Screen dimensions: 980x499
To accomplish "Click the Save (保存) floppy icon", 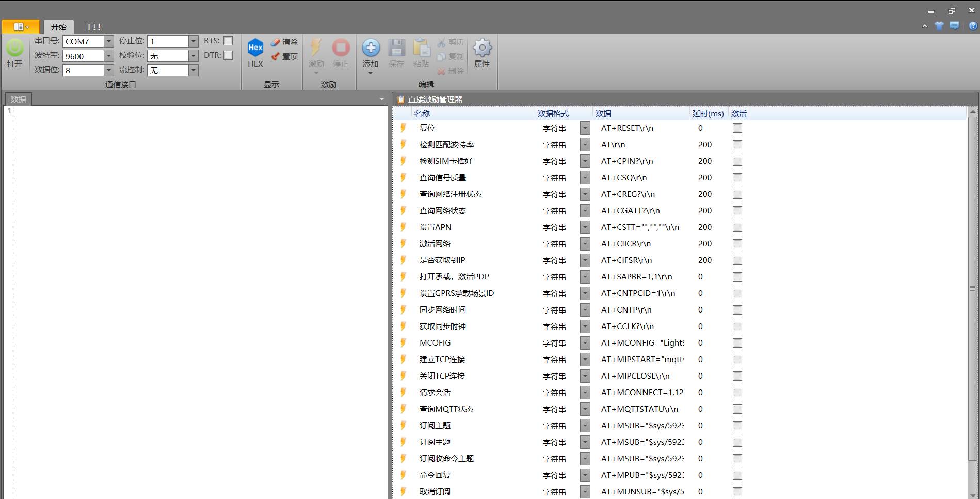I will coord(396,48).
